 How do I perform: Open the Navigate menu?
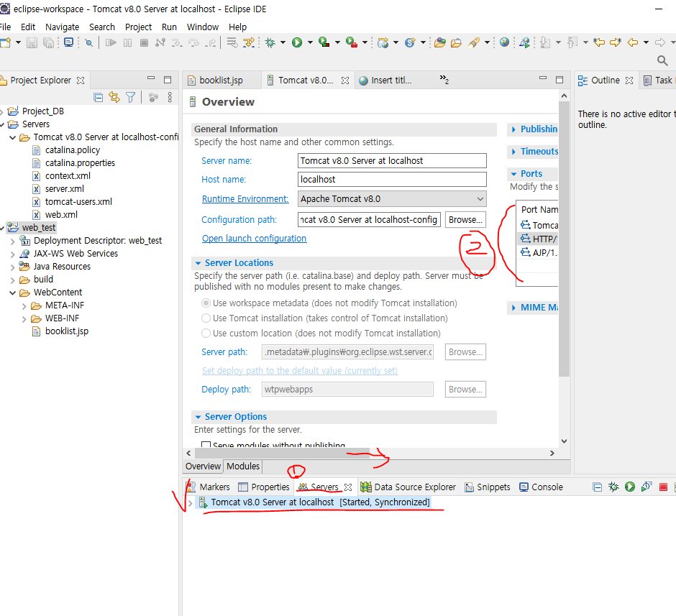(x=62, y=27)
